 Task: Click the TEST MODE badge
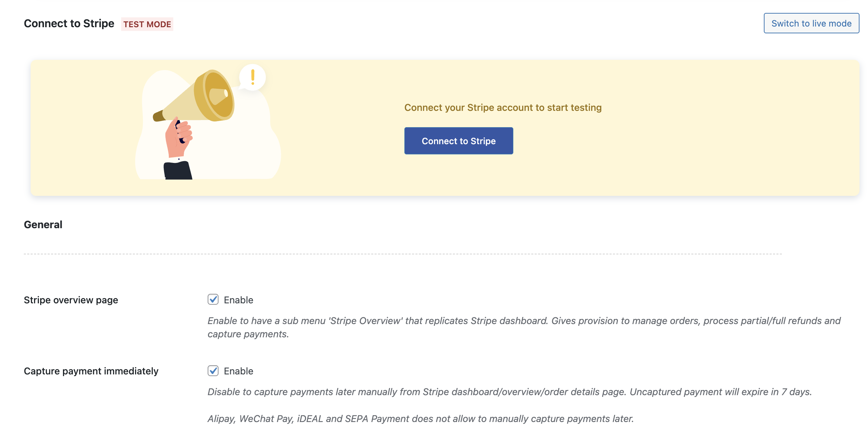point(147,24)
